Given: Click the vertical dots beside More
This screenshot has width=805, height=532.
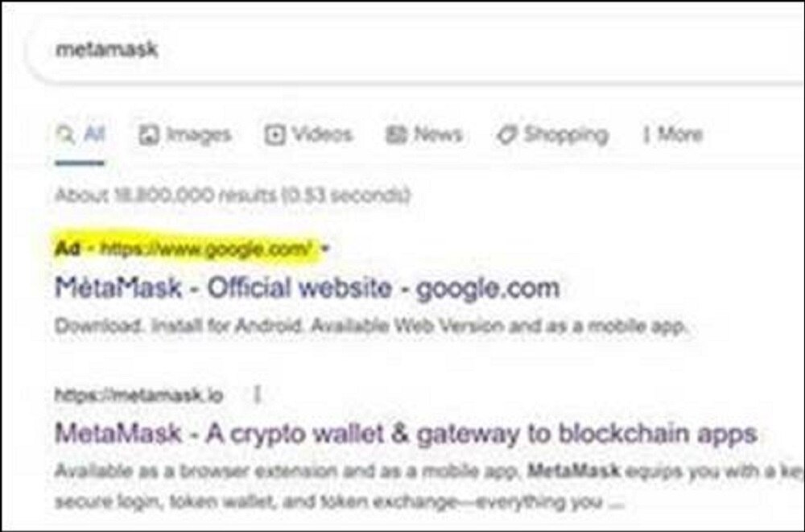Looking at the screenshot, I should click(646, 134).
